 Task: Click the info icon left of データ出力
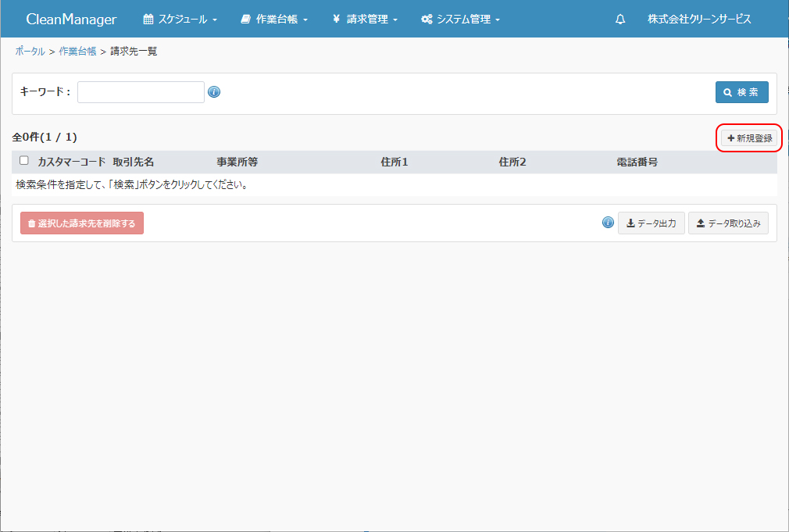point(608,223)
